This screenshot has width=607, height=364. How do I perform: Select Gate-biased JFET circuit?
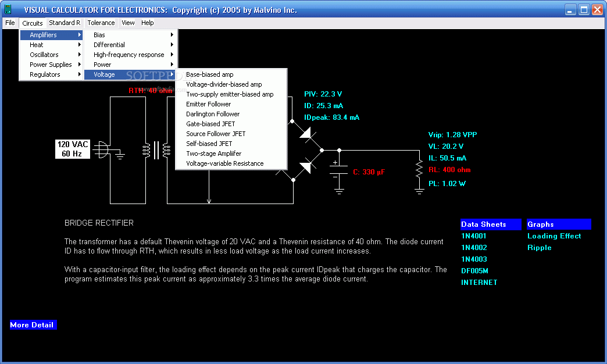[231, 124]
